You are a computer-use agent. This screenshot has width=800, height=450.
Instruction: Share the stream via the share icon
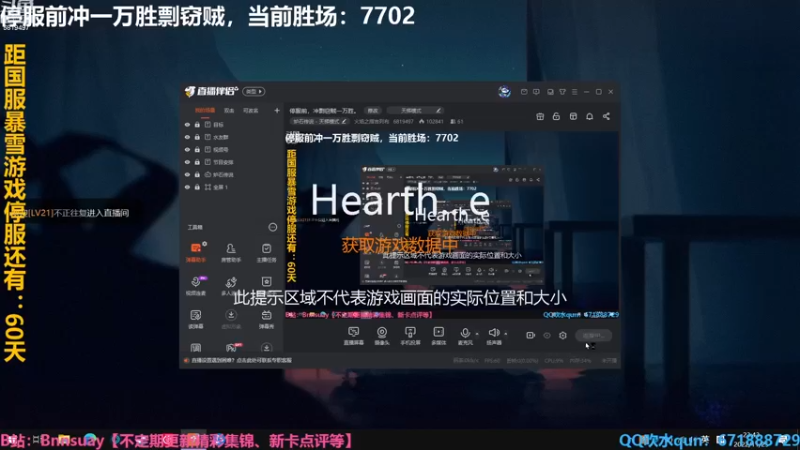point(606,116)
